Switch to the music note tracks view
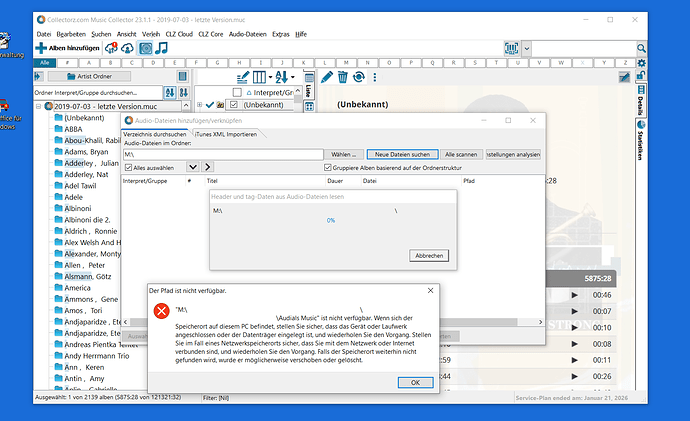The width and height of the screenshot is (690, 421). click(x=161, y=48)
